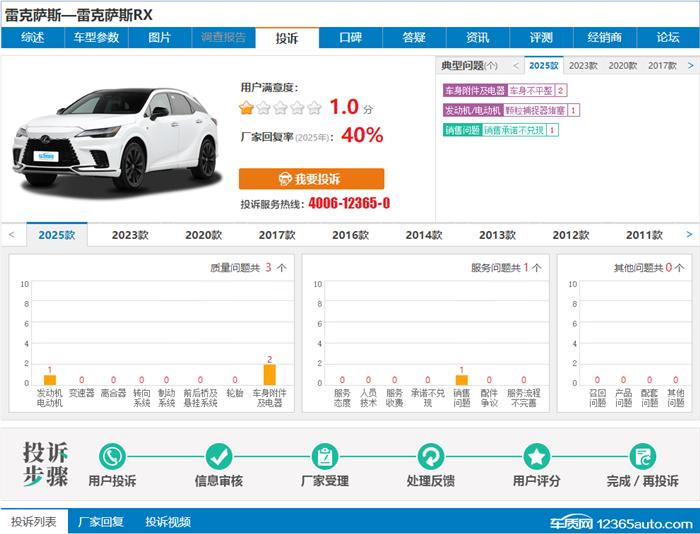Click the 服务态度 chart axis label
The width and height of the screenshot is (700, 534).
click(342, 398)
